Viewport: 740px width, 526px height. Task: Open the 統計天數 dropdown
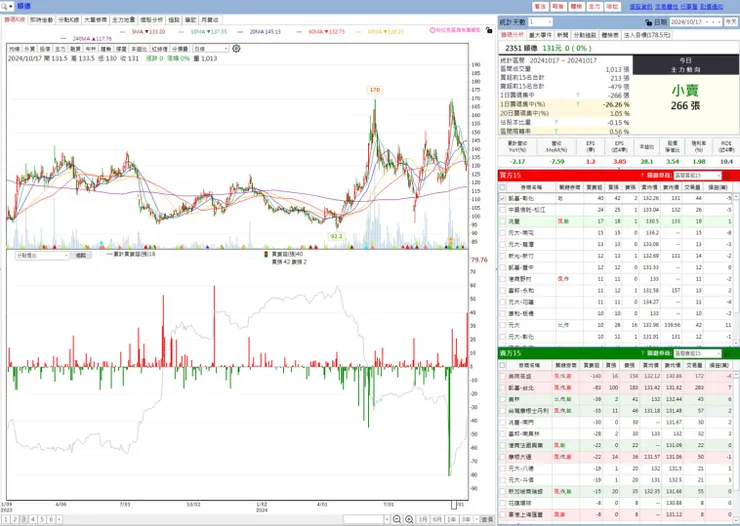(x=540, y=22)
